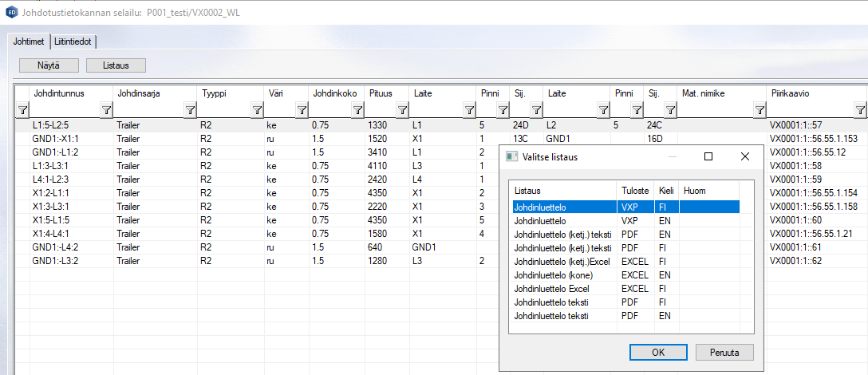
Task: Sort by the Tuloste column header
Action: point(635,191)
